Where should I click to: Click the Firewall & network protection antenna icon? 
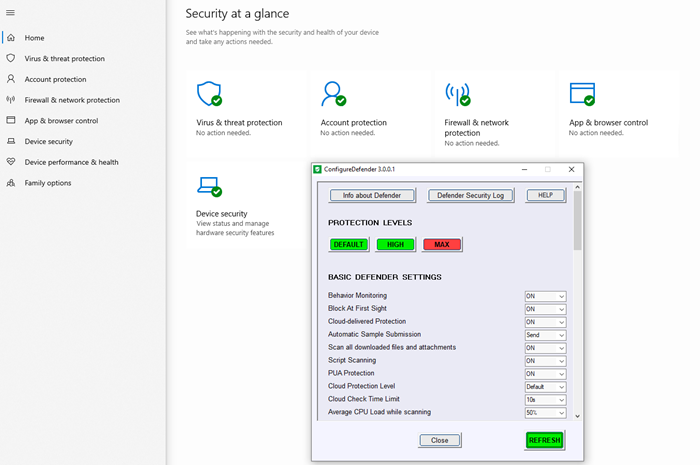point(456,93)
